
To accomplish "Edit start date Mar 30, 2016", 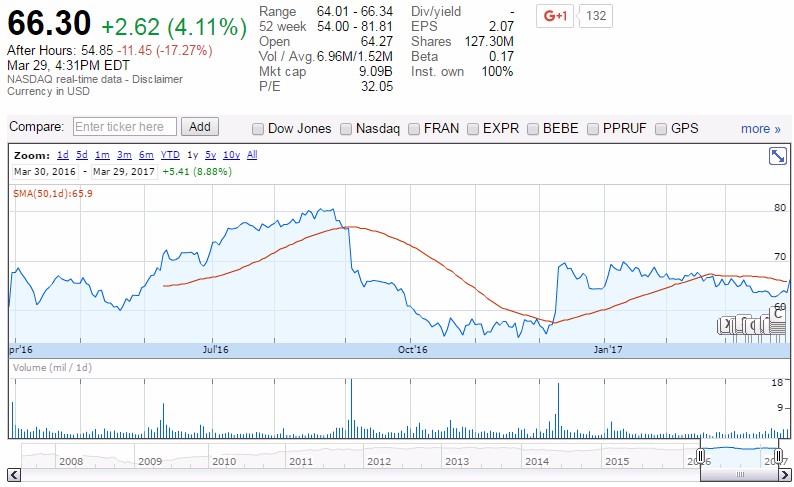I will click(45, 172).
